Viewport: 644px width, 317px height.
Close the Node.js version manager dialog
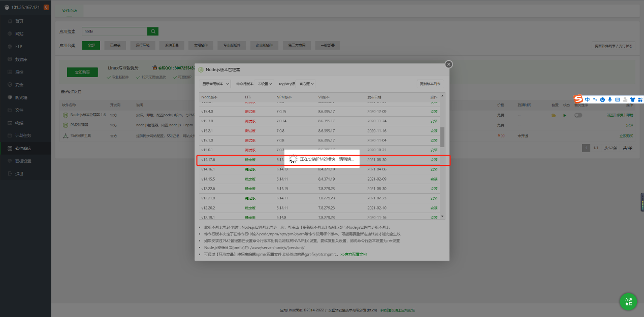tap(448, 64)
